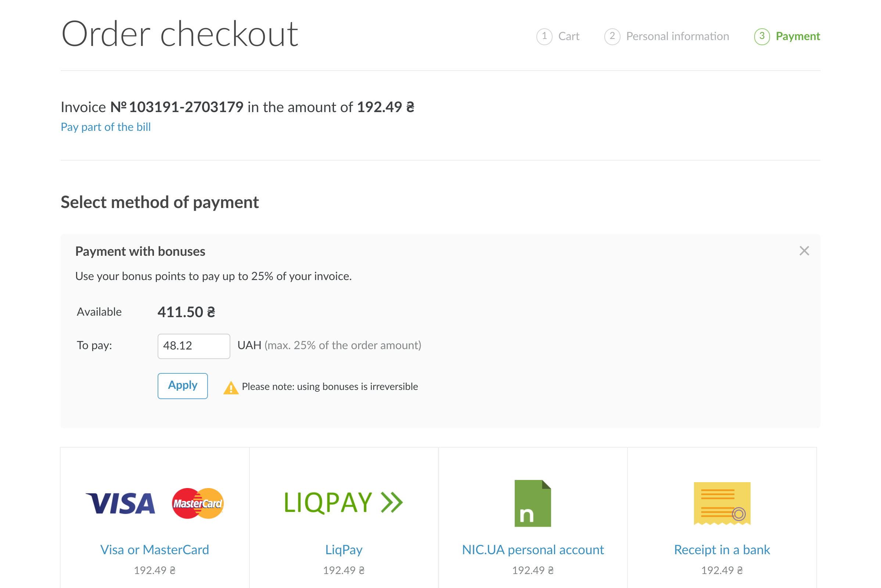Click the Visa logo icon
881x588 pixels.
(x=121, y=503)
